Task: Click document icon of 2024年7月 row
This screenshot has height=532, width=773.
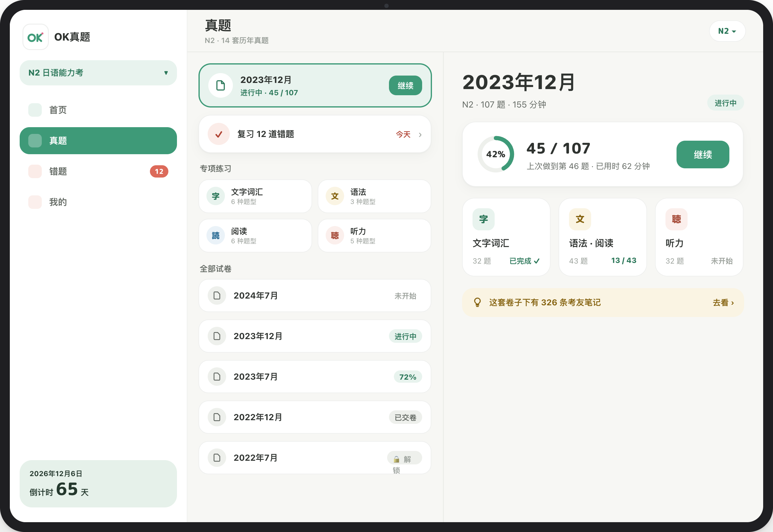Action: pyautogui.click(x=217, y=296)
